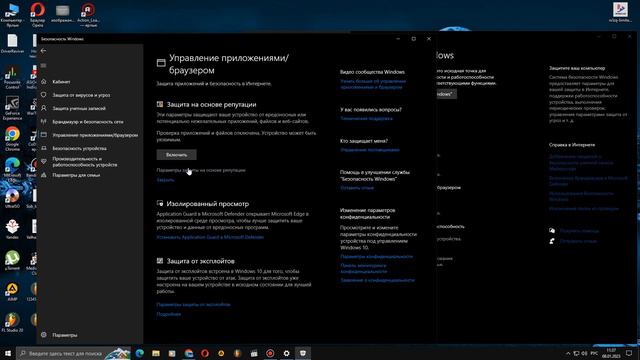Image resolution: width=640 pixels, height=360 pixels.
Task: Open Панель мониторинга конфиденциальности link
Action: point(363,269)
